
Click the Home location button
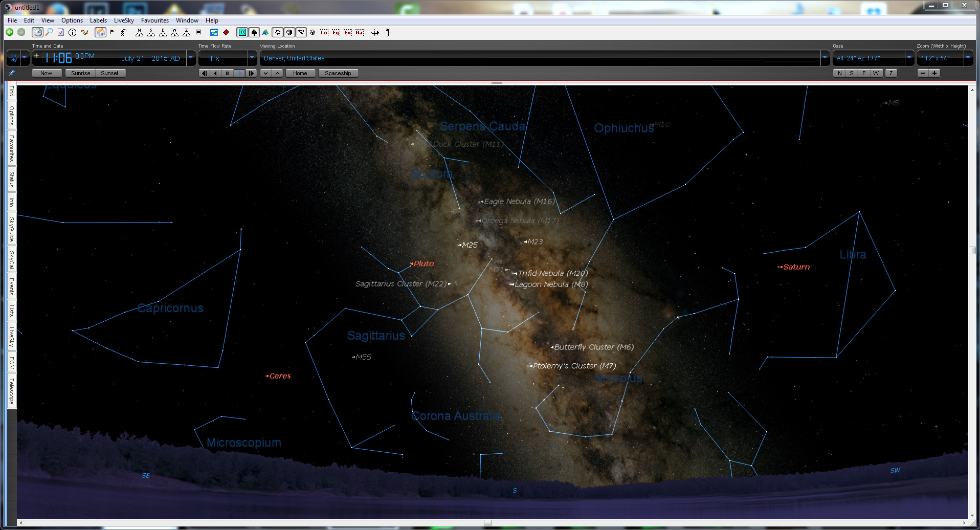300,73
